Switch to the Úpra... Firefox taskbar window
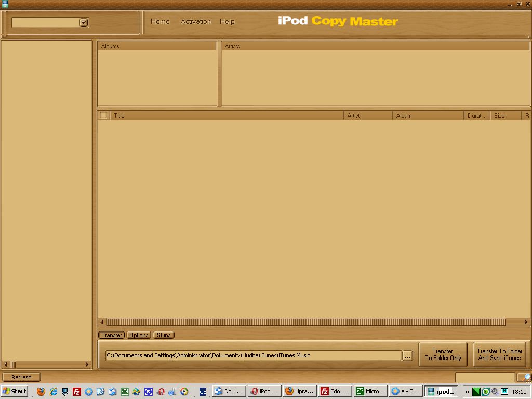Viewport: 532px width, 399px height. pyautogui.click(x=300, y=391)
